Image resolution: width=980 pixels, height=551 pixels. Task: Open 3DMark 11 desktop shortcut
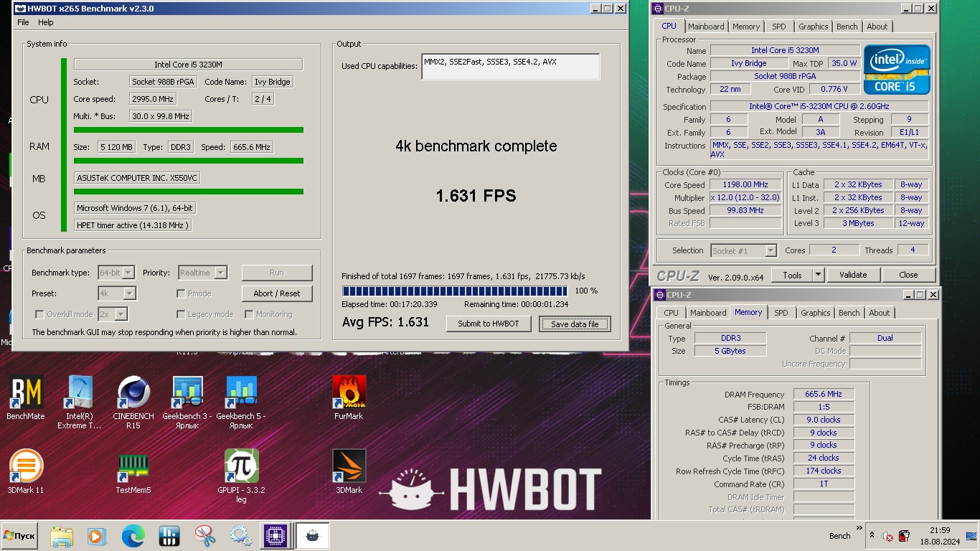tap(26, 471)
